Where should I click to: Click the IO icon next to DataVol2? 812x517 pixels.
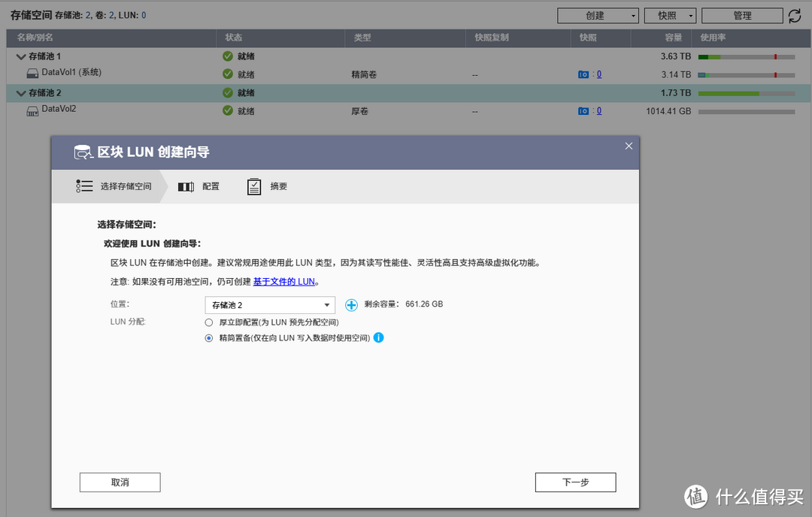click(x=583, y=110)
